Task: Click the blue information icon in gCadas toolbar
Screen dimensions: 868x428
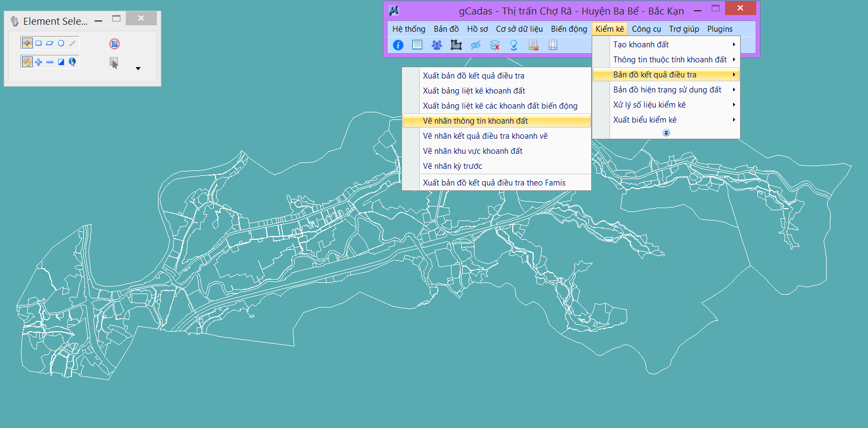Action: 398,45
